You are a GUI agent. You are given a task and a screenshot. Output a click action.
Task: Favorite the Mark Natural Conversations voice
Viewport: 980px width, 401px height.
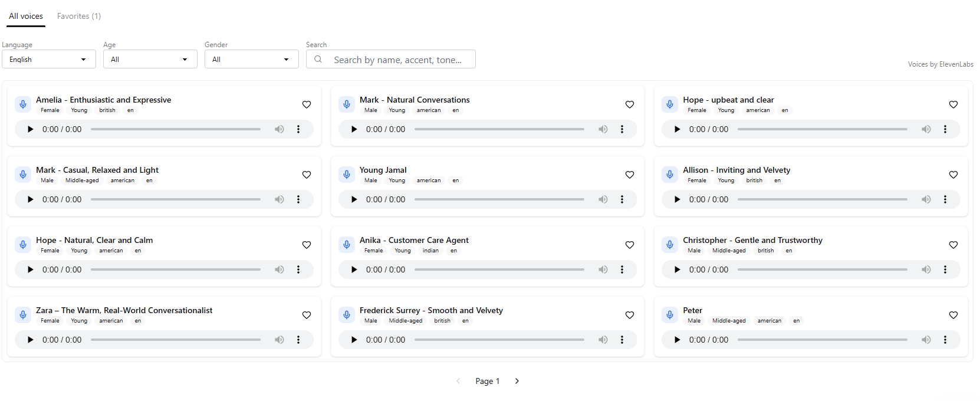[x=629, y=104]
